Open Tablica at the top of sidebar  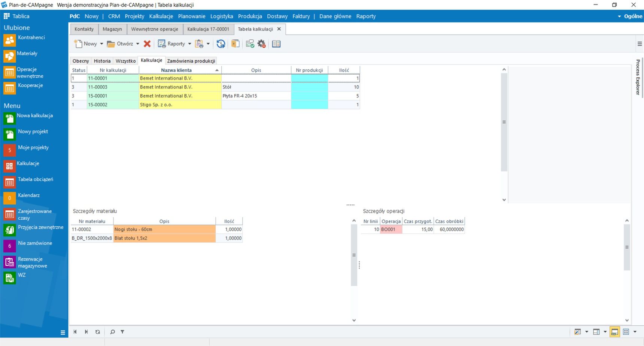tap(16, 16)
